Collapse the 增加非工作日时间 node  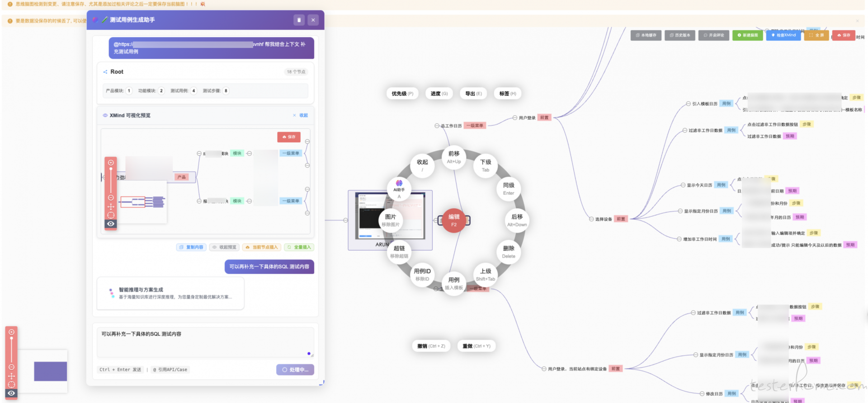[x=679, y=239]
